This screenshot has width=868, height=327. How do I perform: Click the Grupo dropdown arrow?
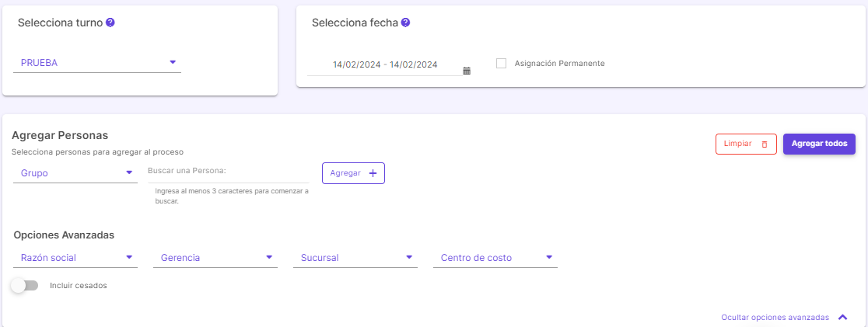pos(129,172)
